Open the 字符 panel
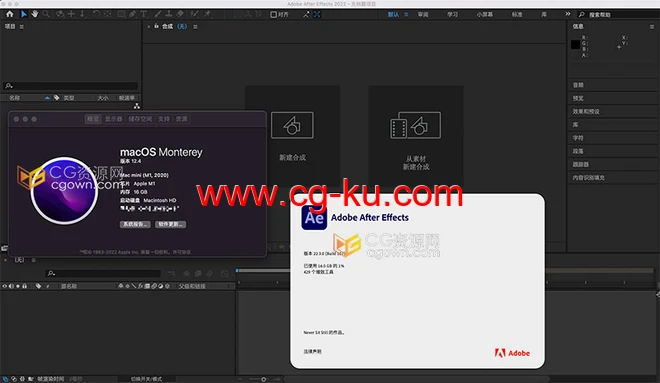The width and height of the screenshot is (660, 383). [578, 138]
